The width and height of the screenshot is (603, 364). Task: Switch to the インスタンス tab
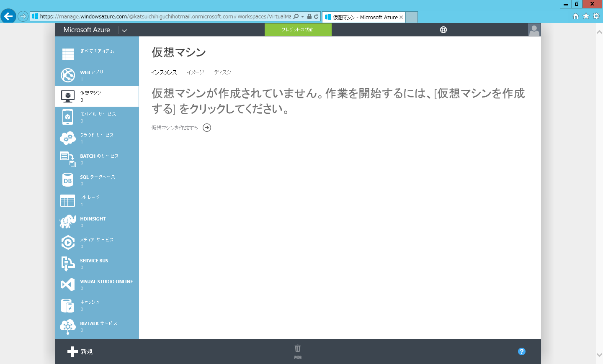(164, 72)
